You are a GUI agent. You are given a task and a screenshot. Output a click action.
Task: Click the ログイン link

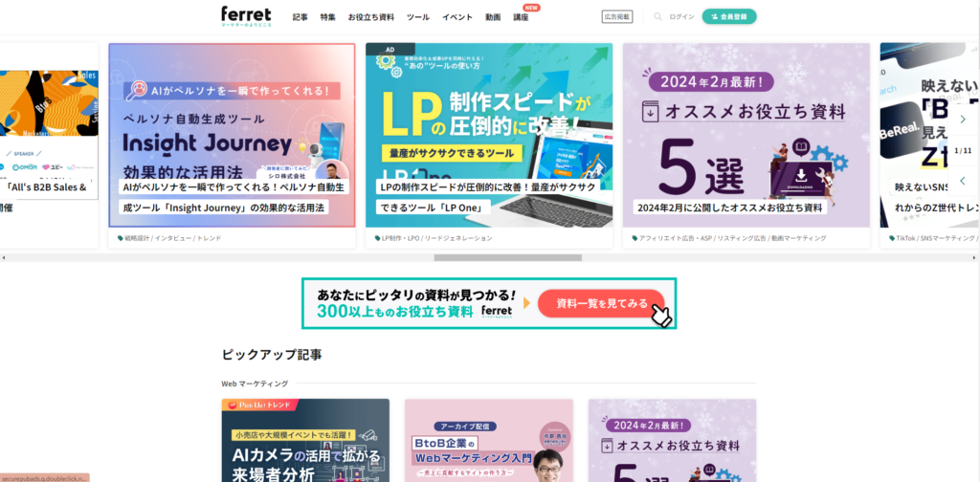[681, 17]
